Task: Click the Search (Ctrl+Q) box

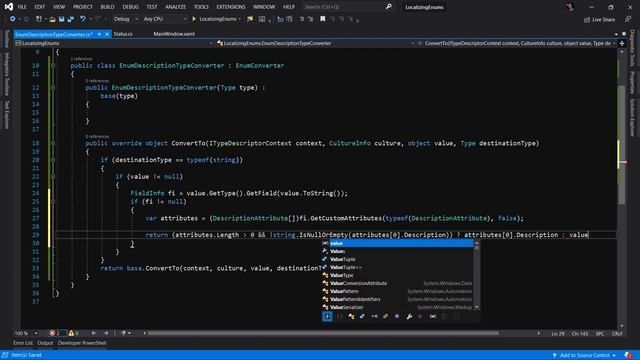Action: (348, 7)
